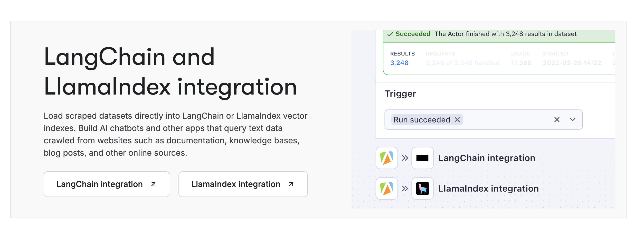Click the Apify logo beside LangChain integration
The image size is (644, 242).
[x=387, y=158]
